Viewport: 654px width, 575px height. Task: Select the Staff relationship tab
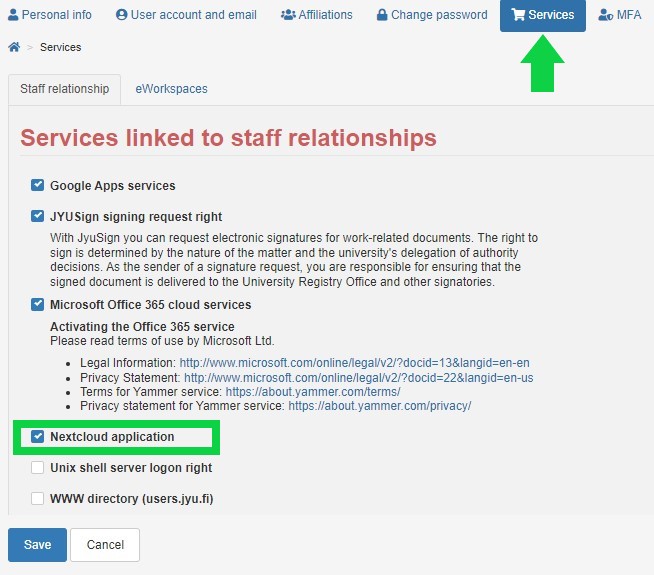click(65, 89)
